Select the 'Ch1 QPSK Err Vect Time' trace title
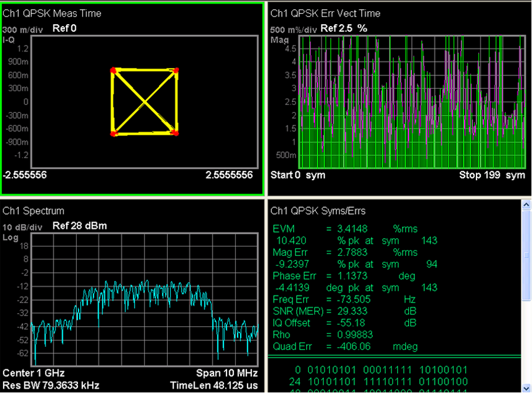The image size is (532, 393). pyautogui.click(x=325, y=13)
